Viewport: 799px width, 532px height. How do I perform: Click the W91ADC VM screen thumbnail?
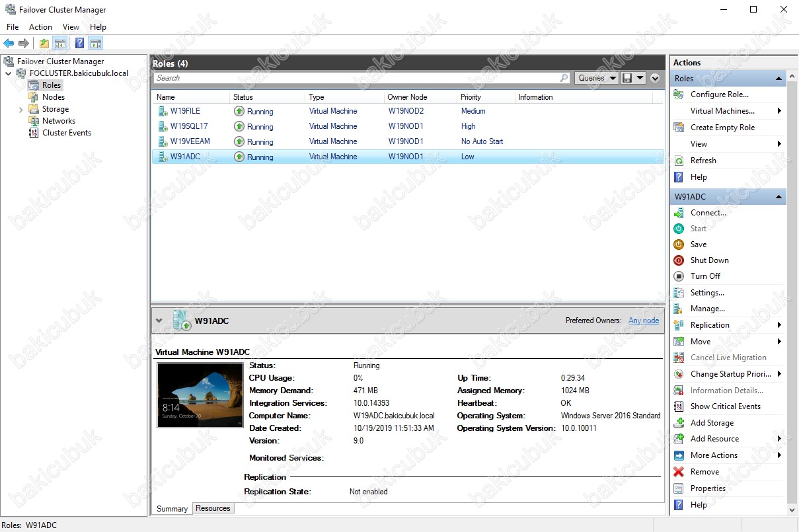tap(200, 395)
